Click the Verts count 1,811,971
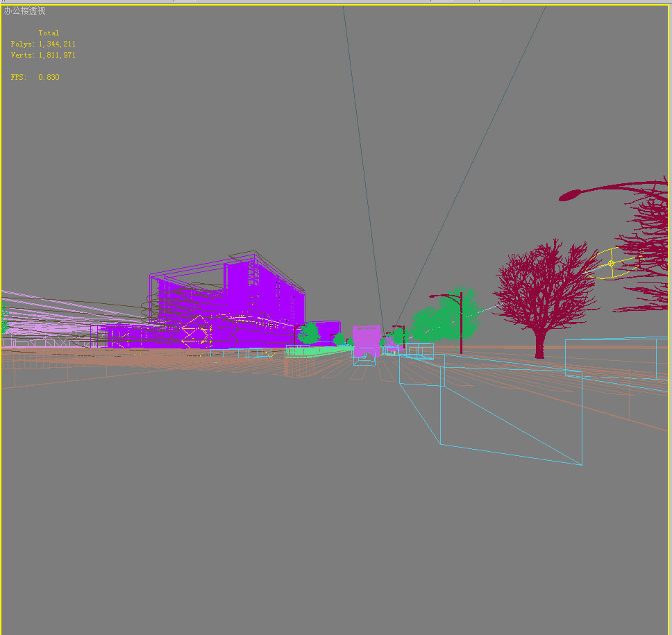 point(57,55)
